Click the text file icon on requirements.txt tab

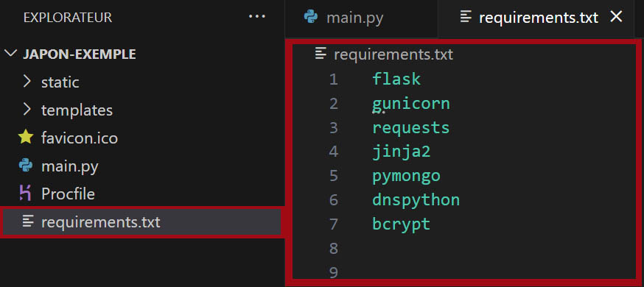click(466, 17)
